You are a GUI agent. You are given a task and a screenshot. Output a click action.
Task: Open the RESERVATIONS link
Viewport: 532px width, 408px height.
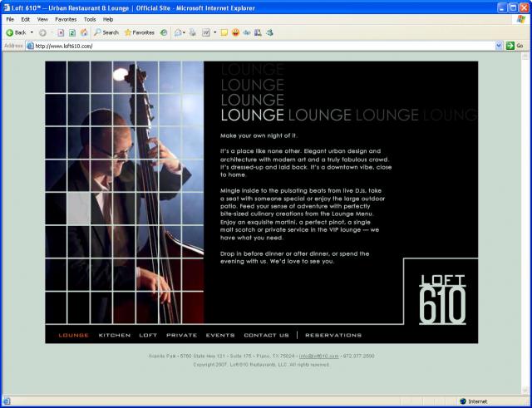332,335
